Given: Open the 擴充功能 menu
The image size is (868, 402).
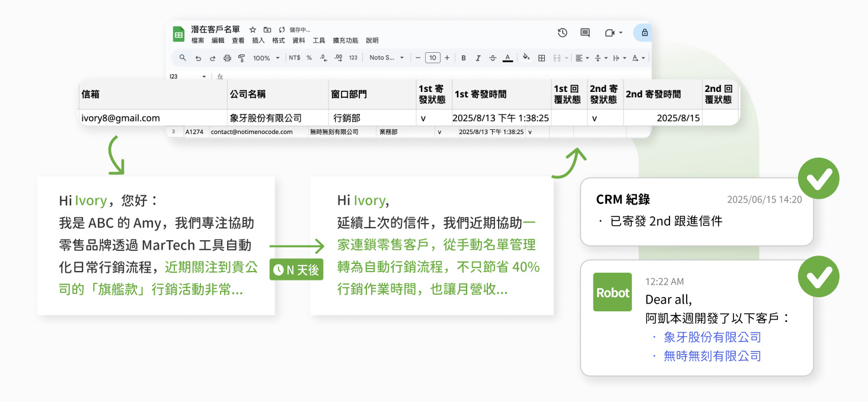Looking at the screenshot, I should [x=346, y=41].
